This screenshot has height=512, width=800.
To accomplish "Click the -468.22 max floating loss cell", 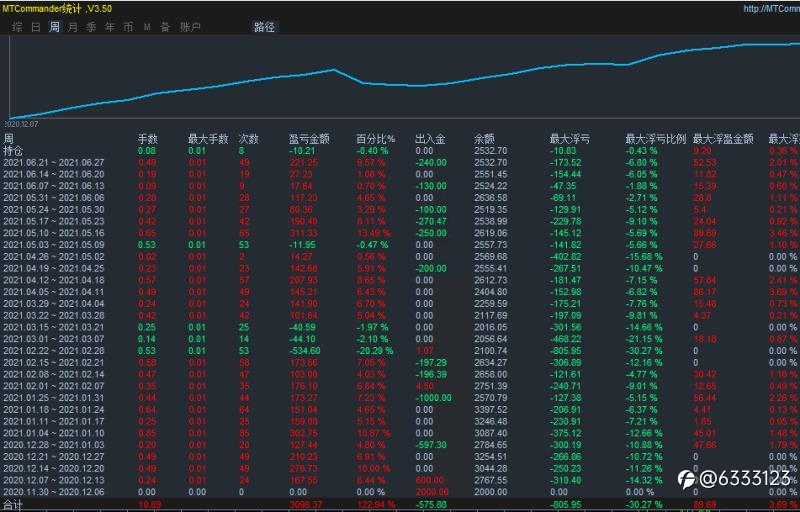I will [x=565, y=339].
